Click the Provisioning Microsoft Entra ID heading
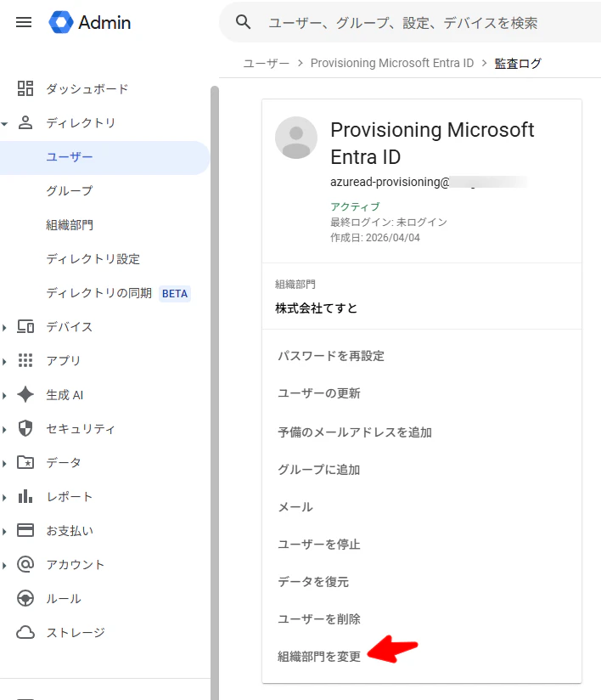This screenshot has width=601, height=700. click(432, 144)
